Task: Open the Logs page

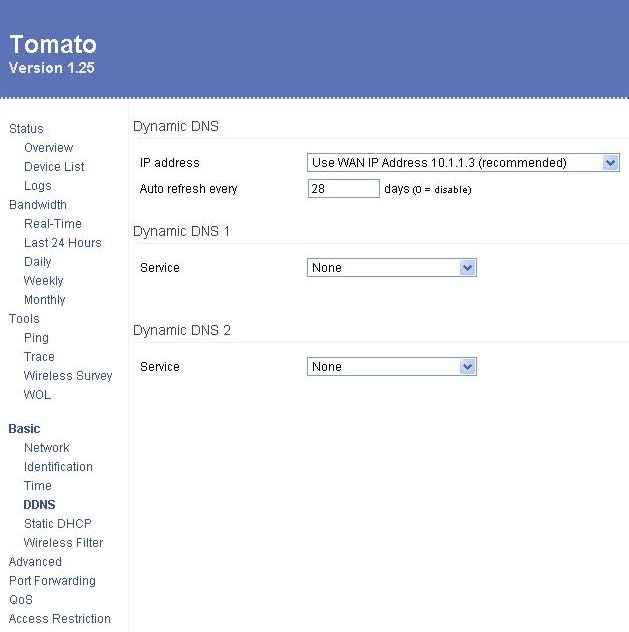Action: (x=37, y=186)
